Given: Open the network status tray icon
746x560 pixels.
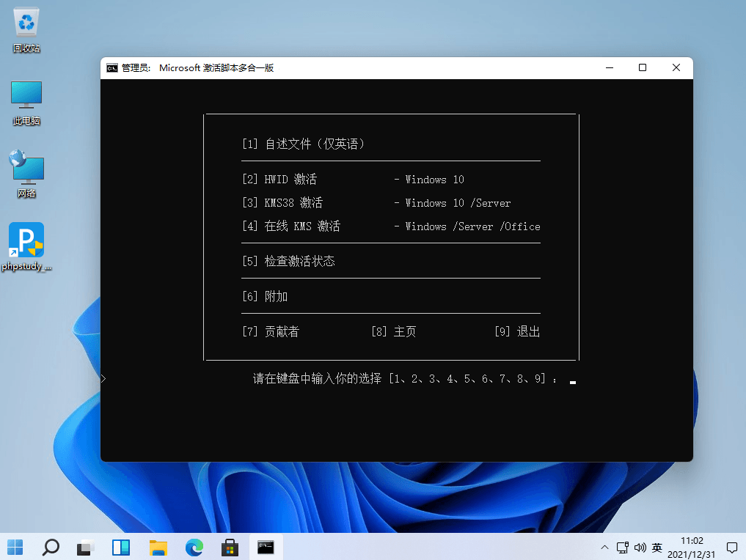Looking at the screenshot, I should tap(622, 548).
